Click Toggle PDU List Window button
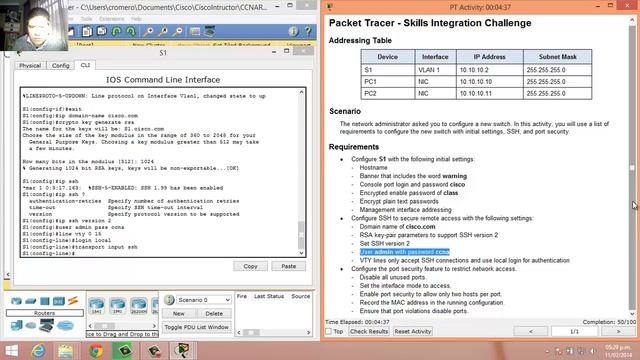 click(197, 327)
